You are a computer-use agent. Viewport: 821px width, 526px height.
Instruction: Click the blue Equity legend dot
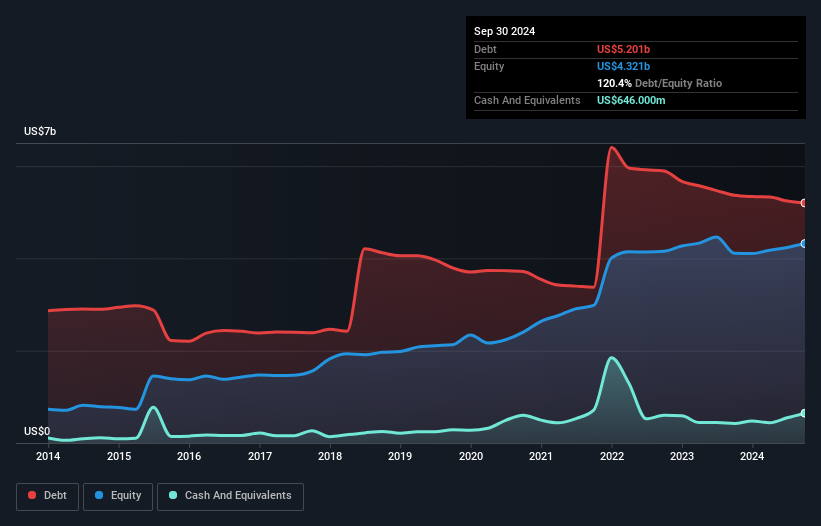click(99, 495)
